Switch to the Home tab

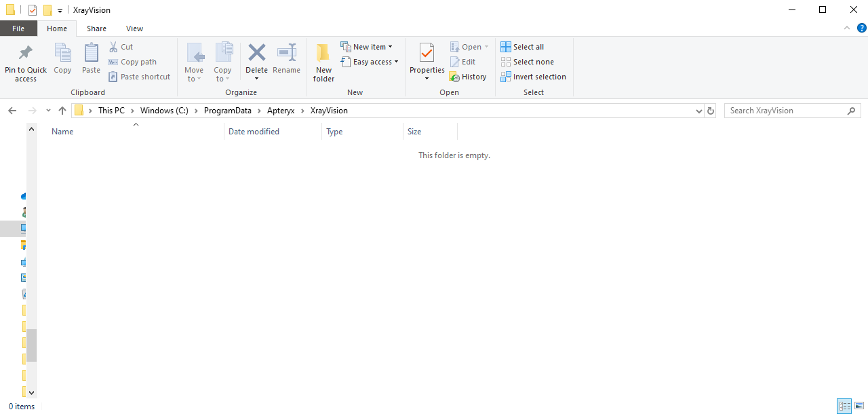[57, 29]
